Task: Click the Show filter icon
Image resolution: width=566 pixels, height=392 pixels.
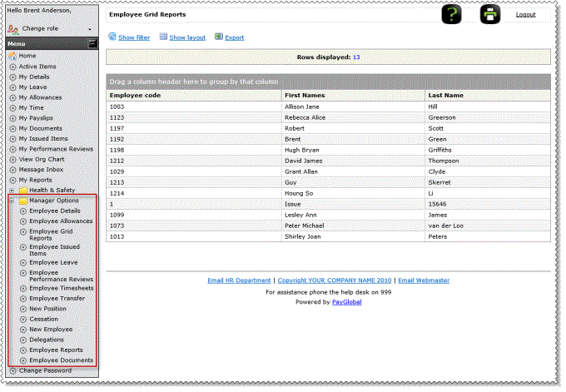Action: pyautogui.click(x=112, y=37)
